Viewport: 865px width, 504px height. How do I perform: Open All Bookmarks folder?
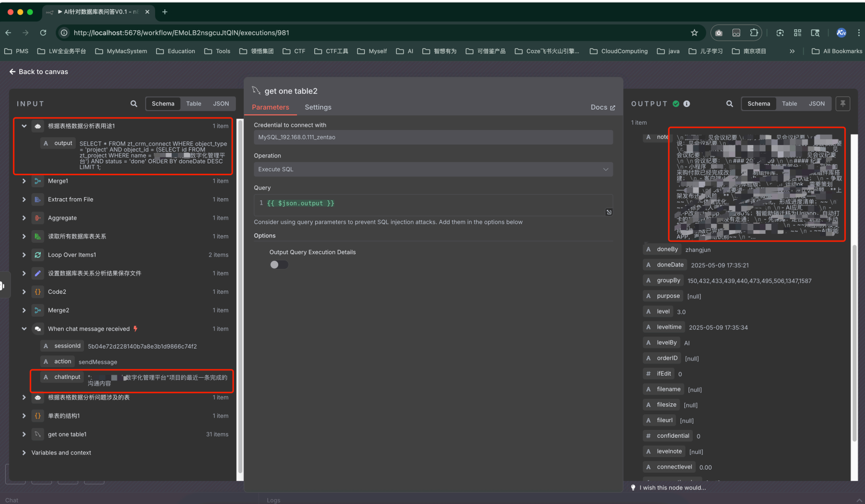(837, 51)
